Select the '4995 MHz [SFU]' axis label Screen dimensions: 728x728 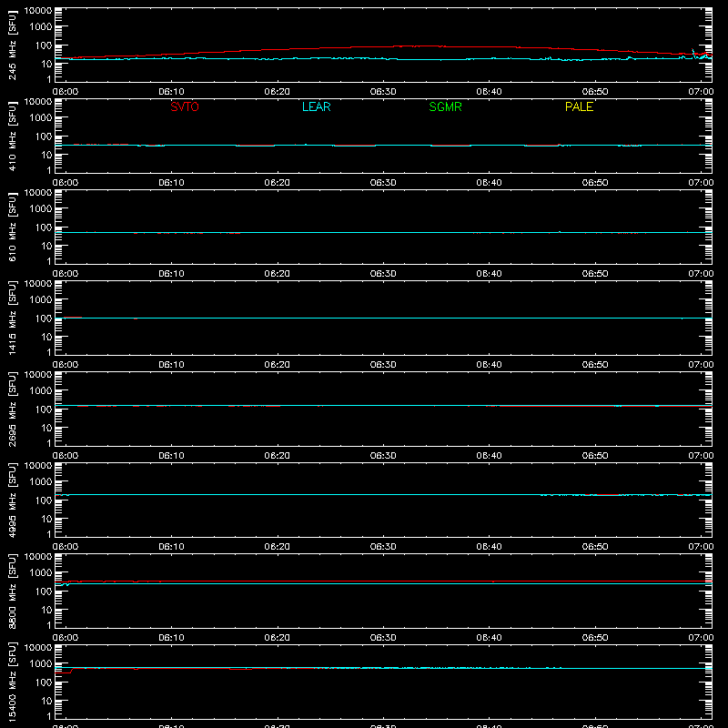coord(12,500)
